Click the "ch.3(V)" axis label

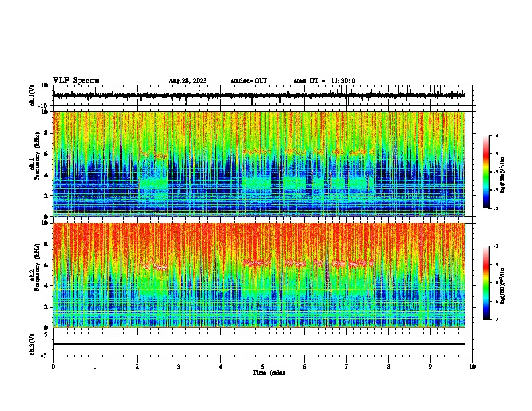pos(32,345)
